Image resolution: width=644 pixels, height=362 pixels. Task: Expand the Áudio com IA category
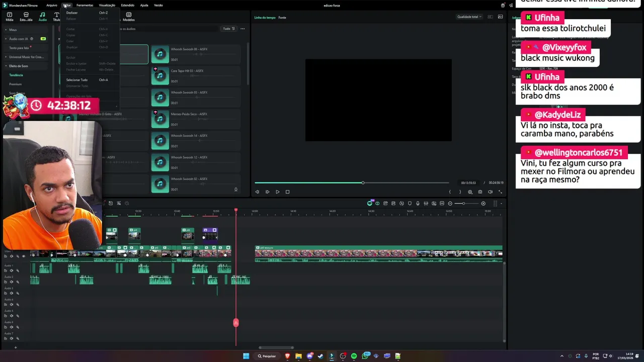point(6,39)
